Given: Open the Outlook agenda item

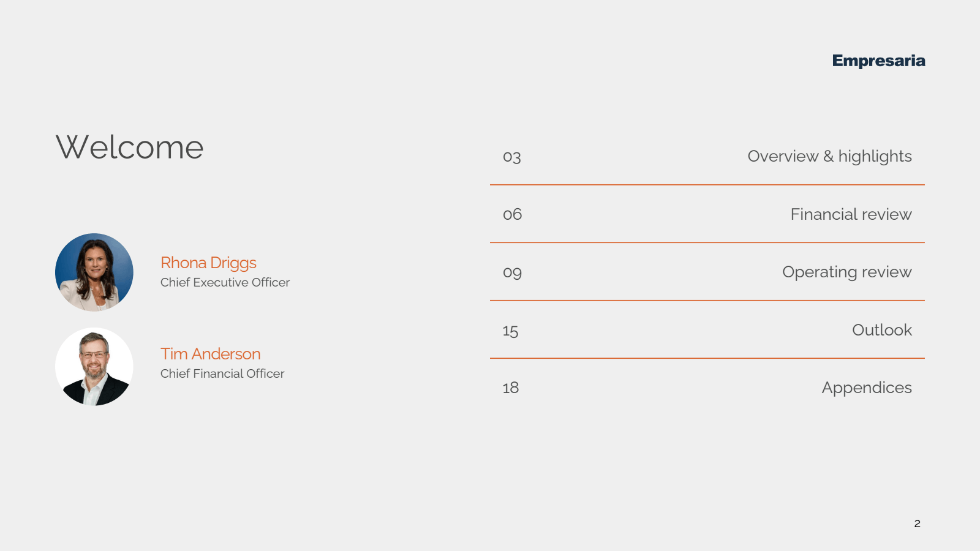Looking at the screenshot, I should pos(882,330).
